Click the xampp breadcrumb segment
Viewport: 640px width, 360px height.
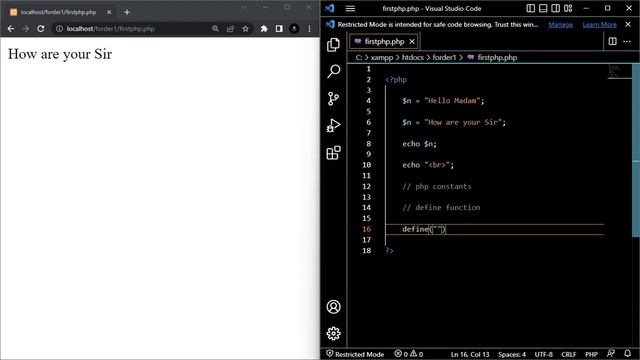click(382, 58)
